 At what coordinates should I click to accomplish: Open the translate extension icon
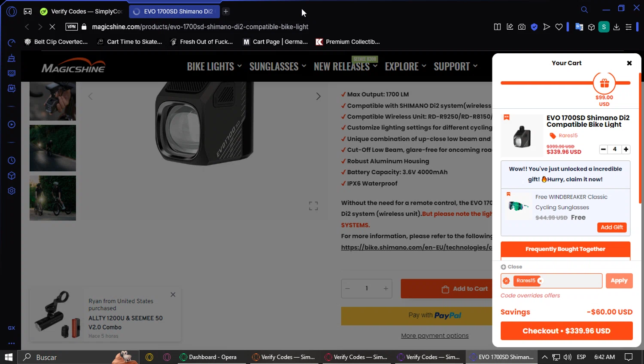[579, 27]
